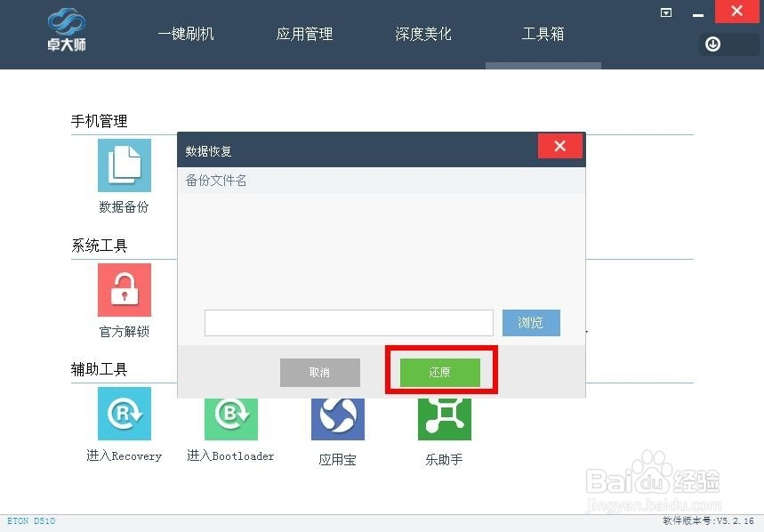Click the 还原 (Restore) button
The height and width of the screenshot is (532, 764).
coord(439,372)
